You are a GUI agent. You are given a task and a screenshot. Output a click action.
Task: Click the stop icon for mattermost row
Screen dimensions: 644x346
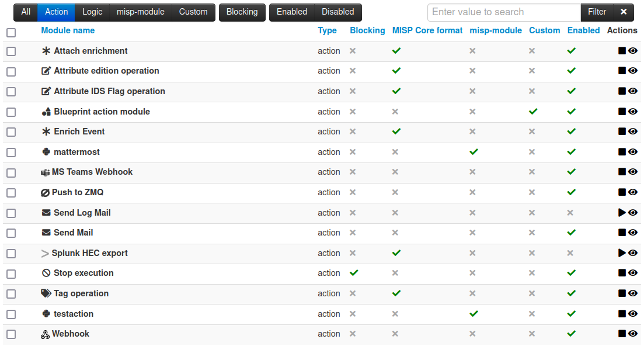pyautogui.click(x=622, y=152)
